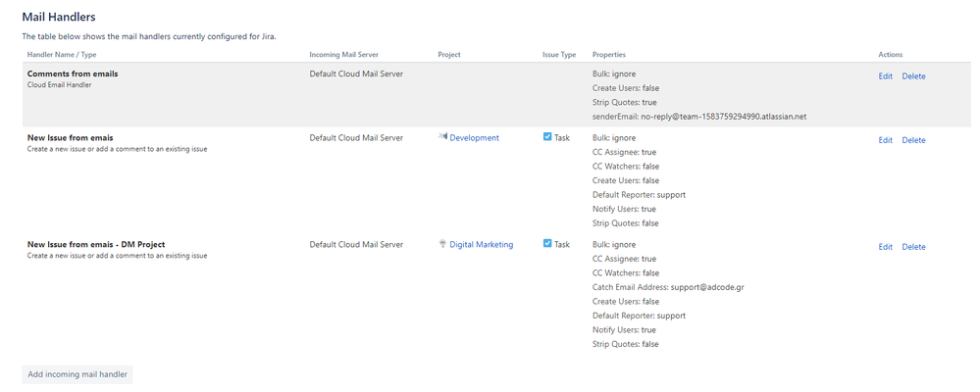Edit the Comments from emails handler
The image size is (980, 392).
point(885,76)
